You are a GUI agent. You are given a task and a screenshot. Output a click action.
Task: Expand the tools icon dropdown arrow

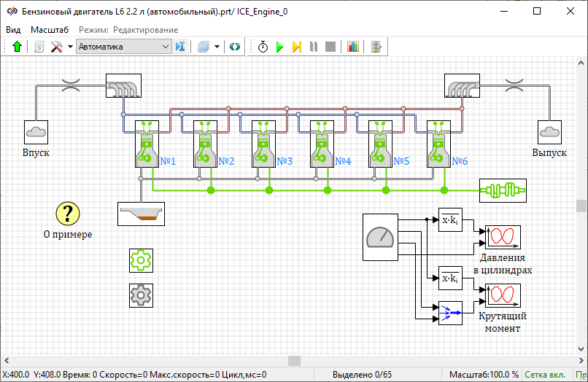(70, 47)
